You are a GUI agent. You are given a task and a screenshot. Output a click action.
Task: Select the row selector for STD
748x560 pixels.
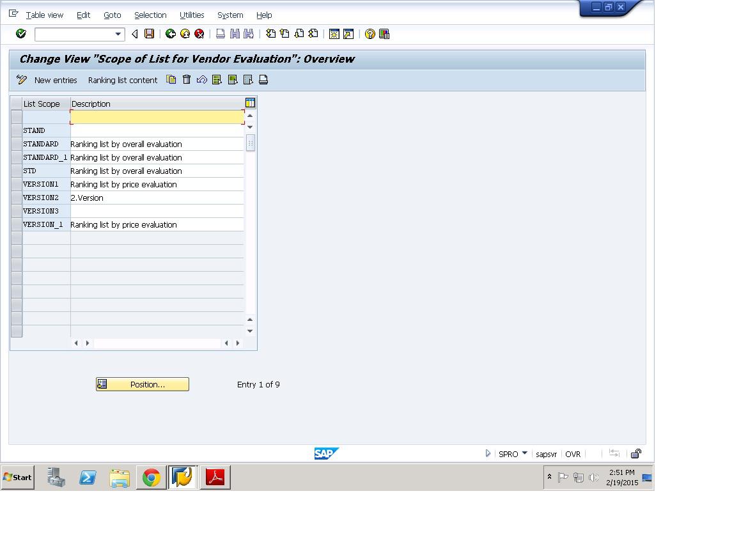(17, 171)
